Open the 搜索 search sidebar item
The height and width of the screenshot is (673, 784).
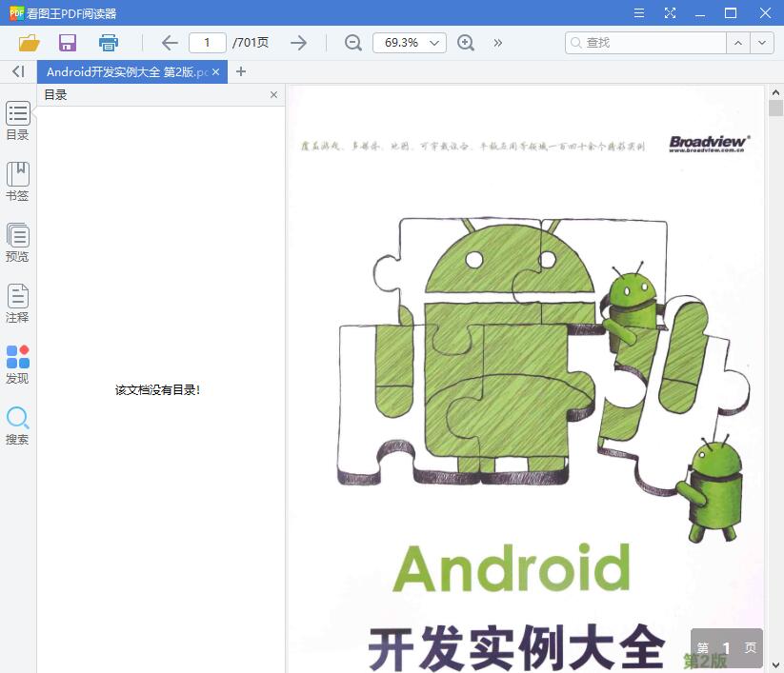pos(17,426)
